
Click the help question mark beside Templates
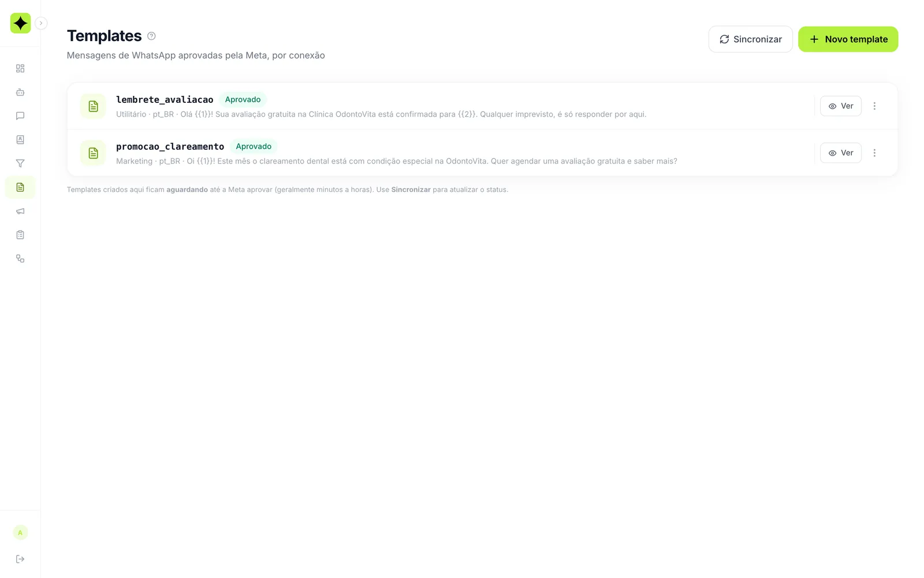[151, 36]
